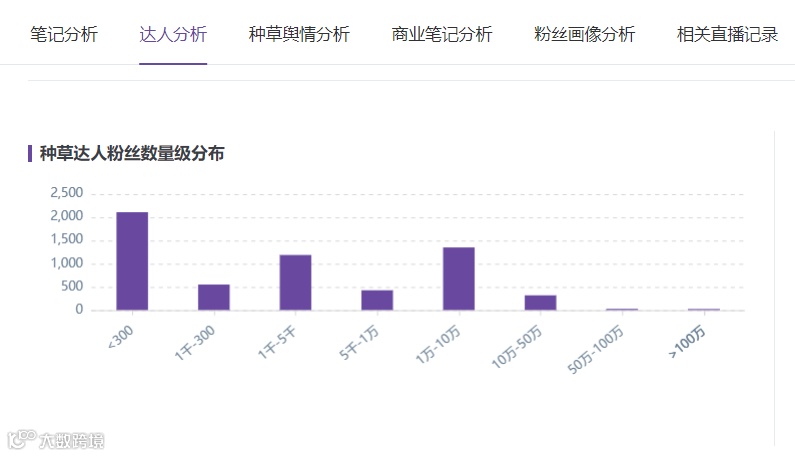Screen dimensions: 795x456
Task: Select the 1万-10万 chart bar
Action: pos(459,278)
